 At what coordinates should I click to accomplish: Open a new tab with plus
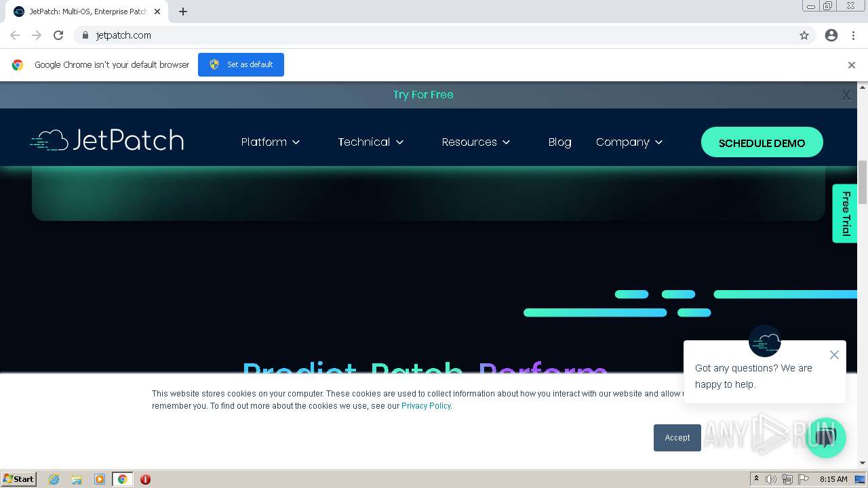pos(183,12)
